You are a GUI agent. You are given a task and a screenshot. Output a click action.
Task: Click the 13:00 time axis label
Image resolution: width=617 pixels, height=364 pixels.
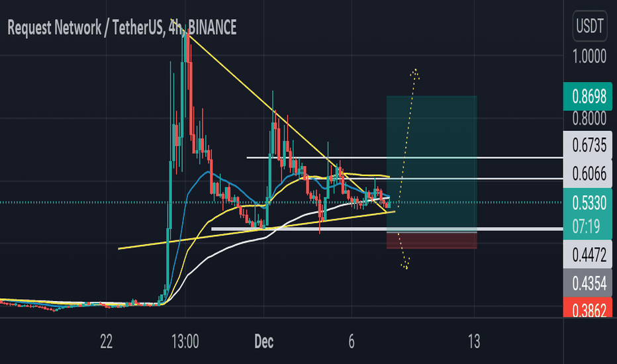point(185,342)
